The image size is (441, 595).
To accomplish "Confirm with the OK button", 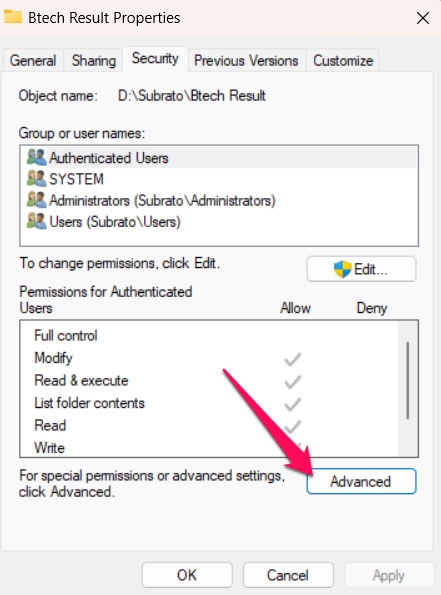I will 187,575.
